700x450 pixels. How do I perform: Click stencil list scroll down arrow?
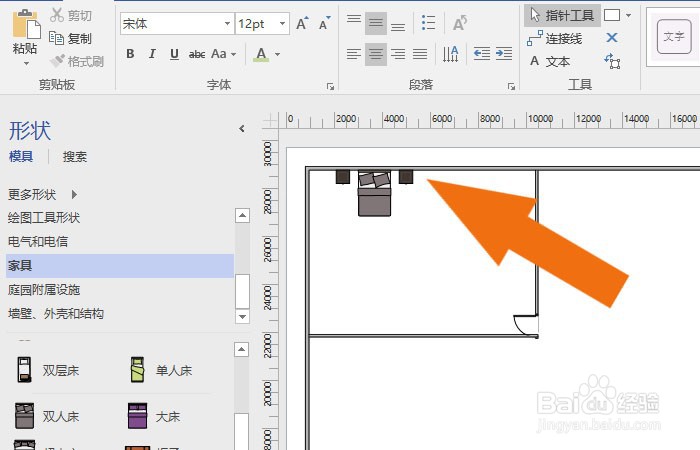(242, 317)
